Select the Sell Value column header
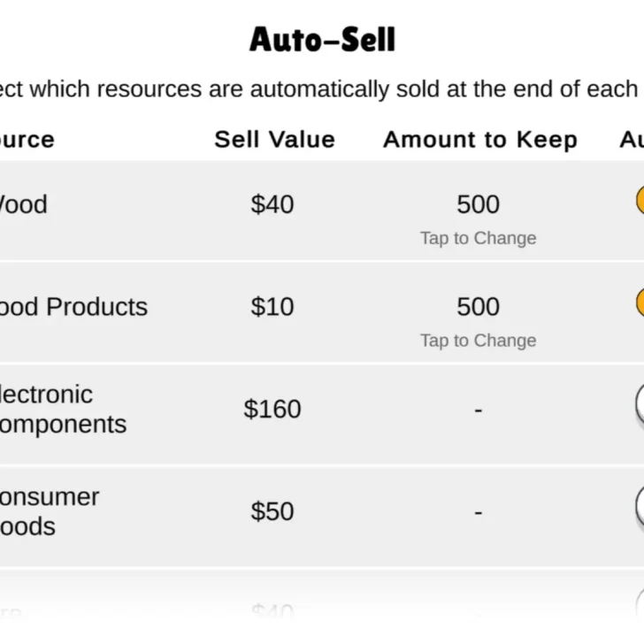 (274, 140)
